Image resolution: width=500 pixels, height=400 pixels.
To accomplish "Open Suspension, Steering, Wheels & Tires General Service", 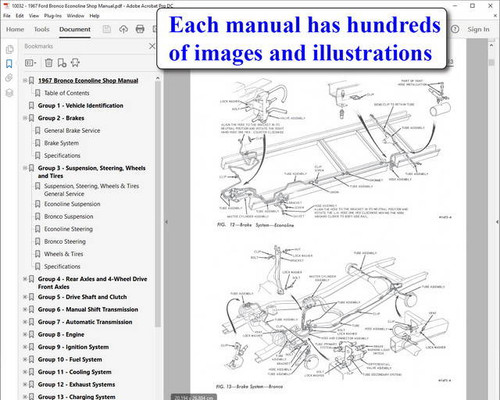I will click(91, 190).
